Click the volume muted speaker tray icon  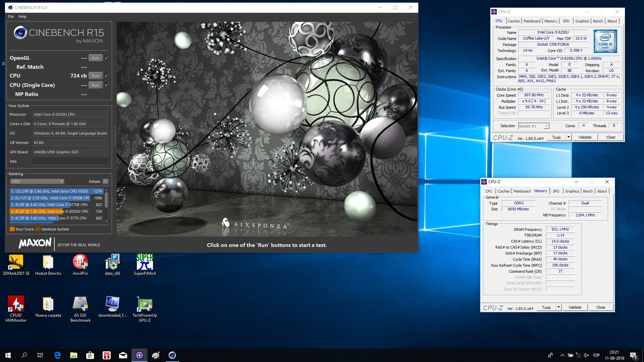[586, 355]
